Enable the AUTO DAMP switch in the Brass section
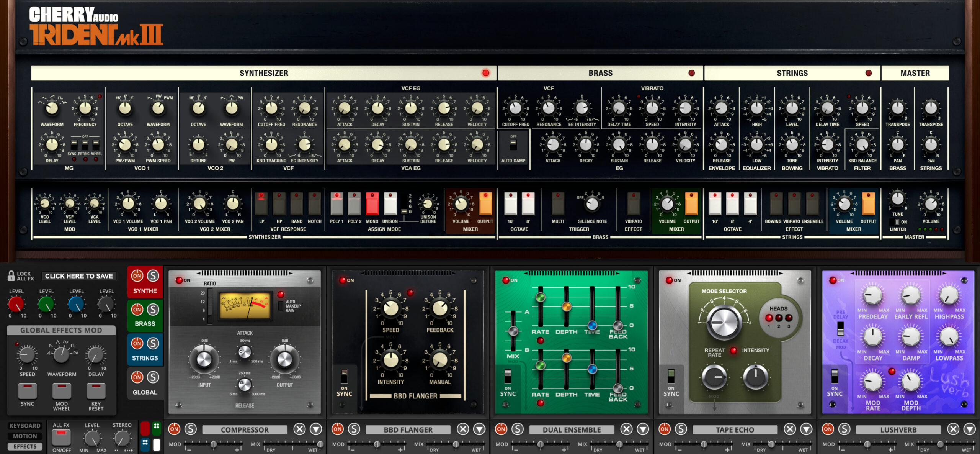This screenshot has height=454, width=980. click(513, 145)
